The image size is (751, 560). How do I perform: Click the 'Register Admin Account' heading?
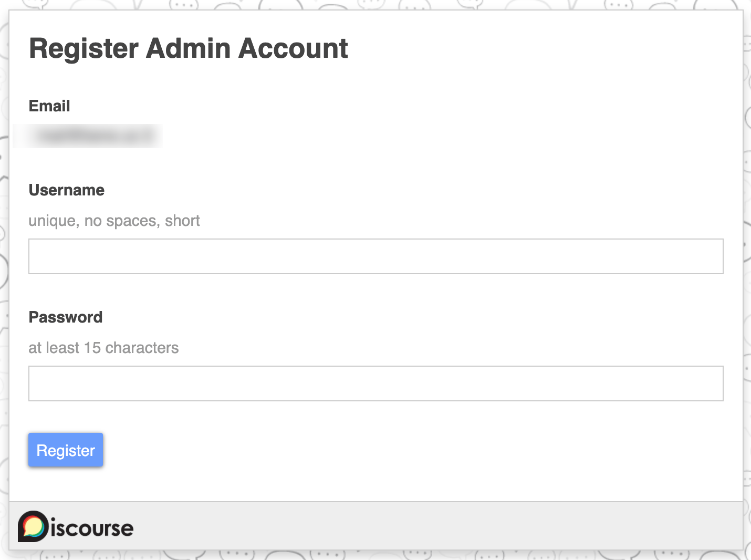pos(189,48)
